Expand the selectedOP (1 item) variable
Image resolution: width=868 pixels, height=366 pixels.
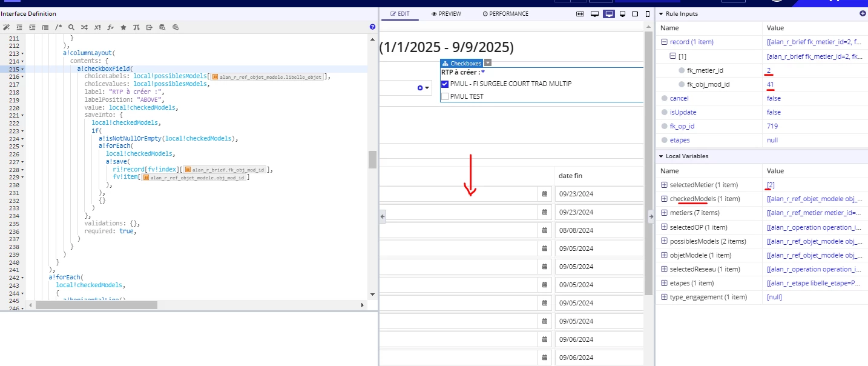664,227
